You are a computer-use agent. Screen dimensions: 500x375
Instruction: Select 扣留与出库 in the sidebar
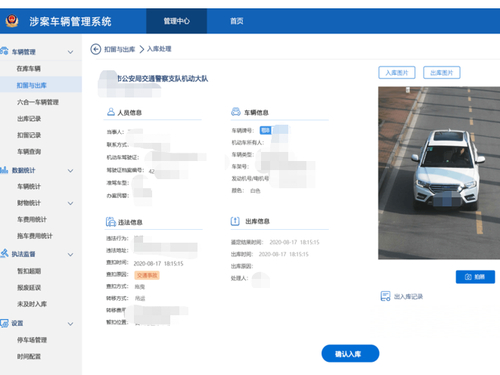(x=32, y=85)
